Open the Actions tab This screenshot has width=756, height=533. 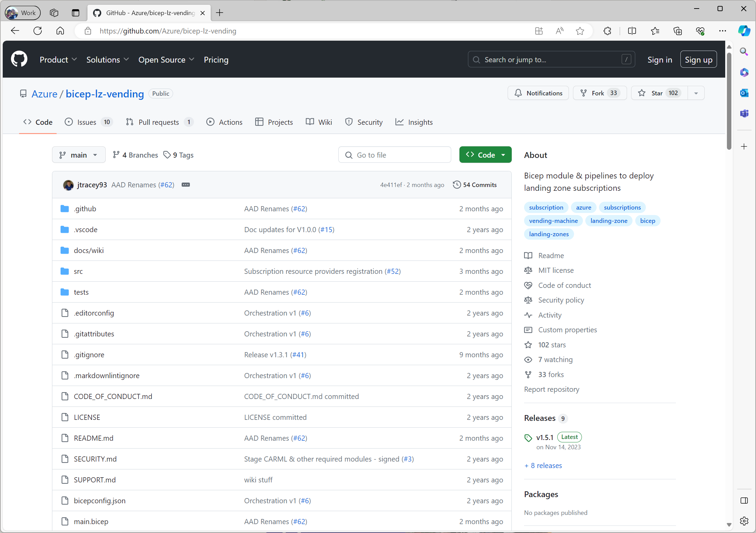(x=224, y=122)
